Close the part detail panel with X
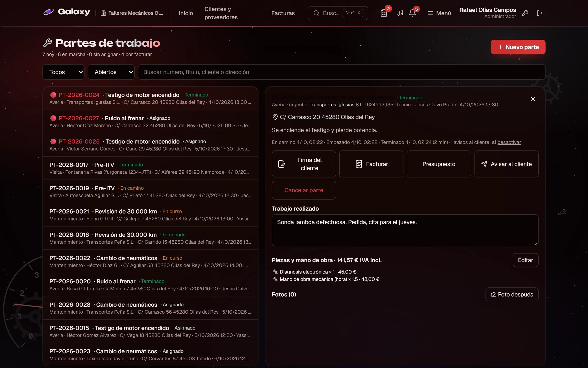The height and width of the screenshot is (368, 588). (533, 99)
